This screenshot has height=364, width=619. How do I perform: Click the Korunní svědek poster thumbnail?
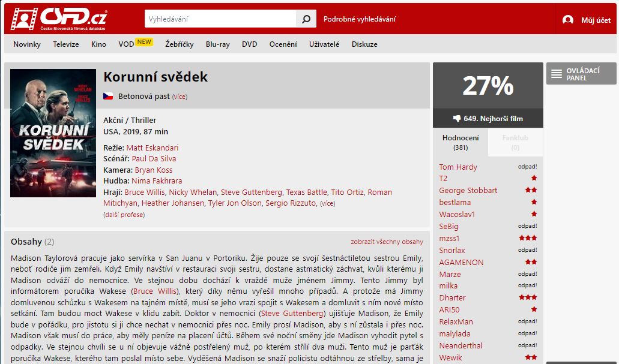pos(53,133)
